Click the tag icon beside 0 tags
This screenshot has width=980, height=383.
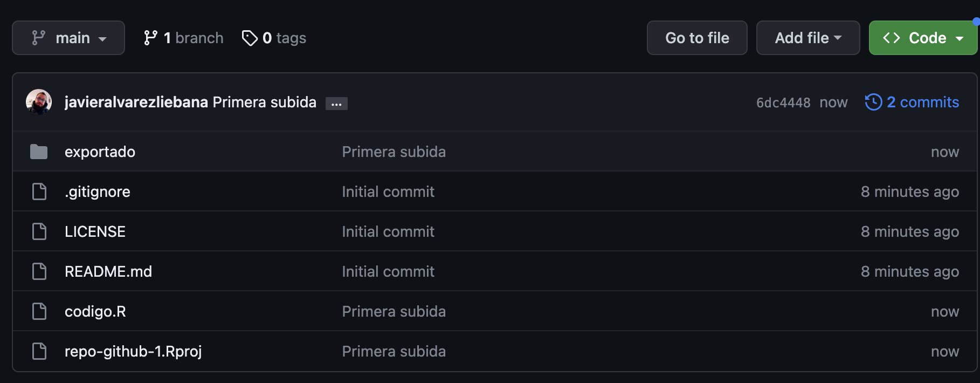[250, 38]
